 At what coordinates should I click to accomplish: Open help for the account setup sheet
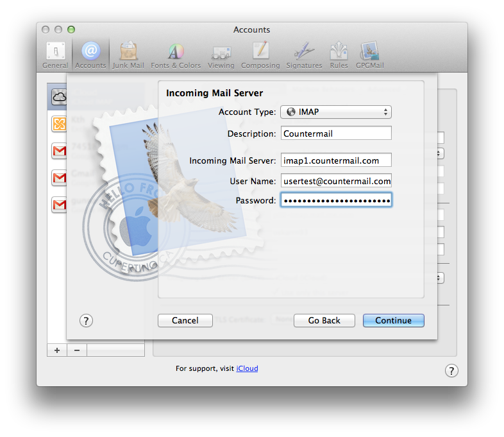(86, 321)
